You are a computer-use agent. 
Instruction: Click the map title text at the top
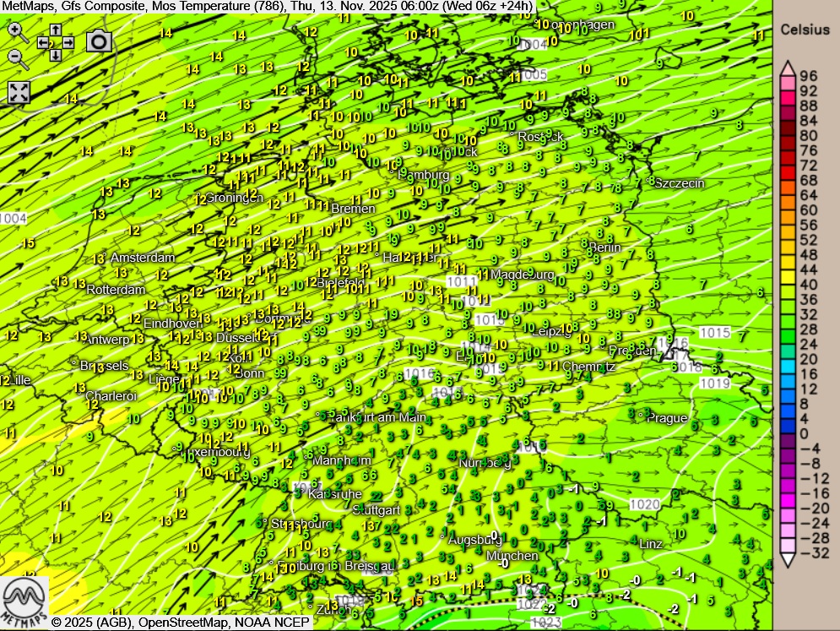[x=268, y=7]
